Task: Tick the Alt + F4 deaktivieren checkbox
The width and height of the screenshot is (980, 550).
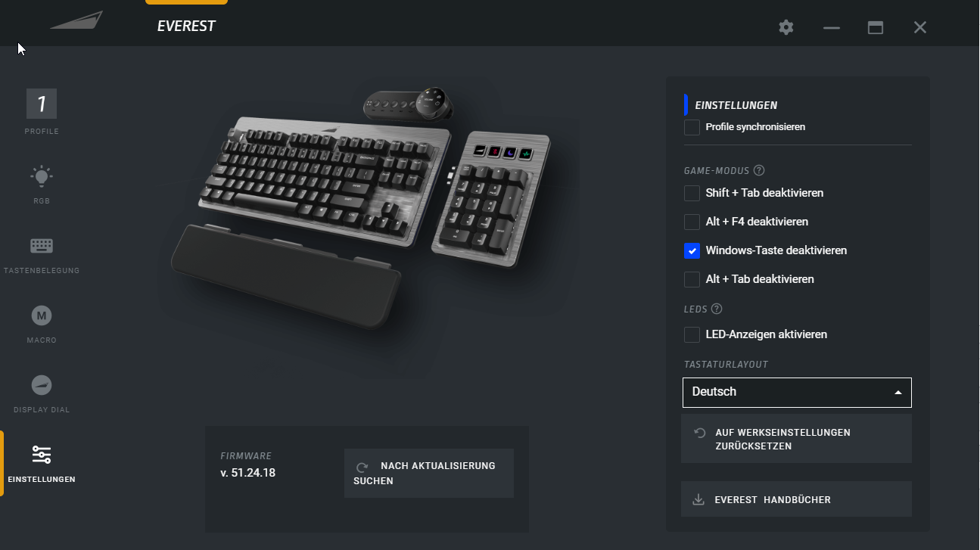Action: [692, 222]
